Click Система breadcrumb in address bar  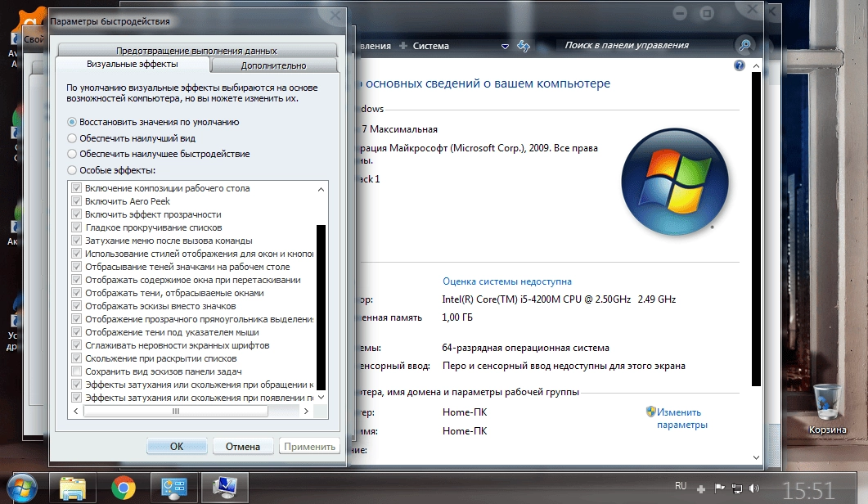tap(430, 46)
